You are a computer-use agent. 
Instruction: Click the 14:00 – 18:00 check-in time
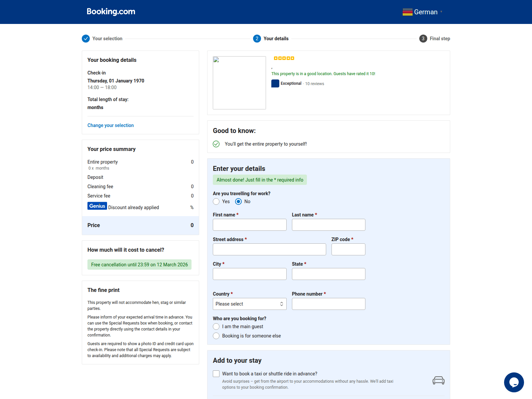[x=102, y=87]
